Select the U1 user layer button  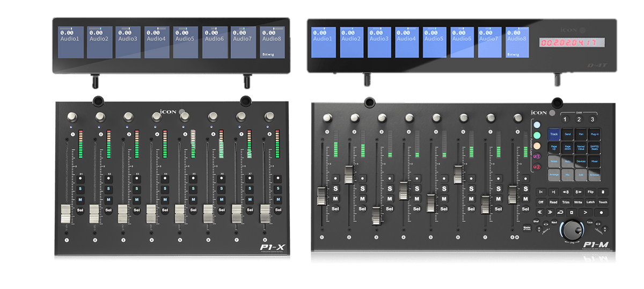point(537,156)
